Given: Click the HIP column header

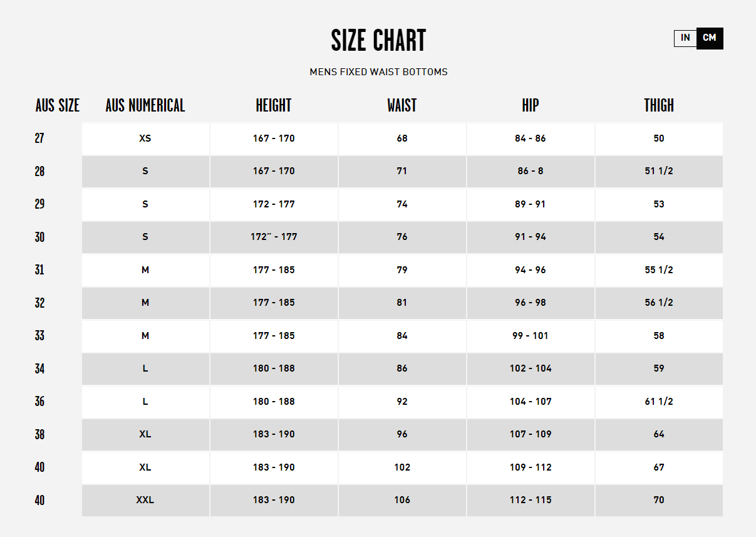Looking at the screenshot, I should [x=531, y=105].
